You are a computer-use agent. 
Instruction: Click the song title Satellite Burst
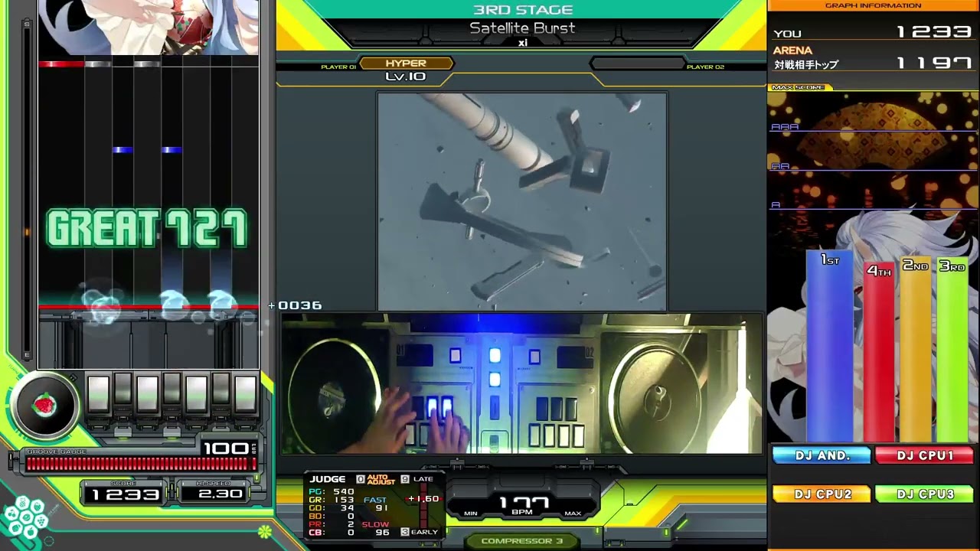(522, 28)
